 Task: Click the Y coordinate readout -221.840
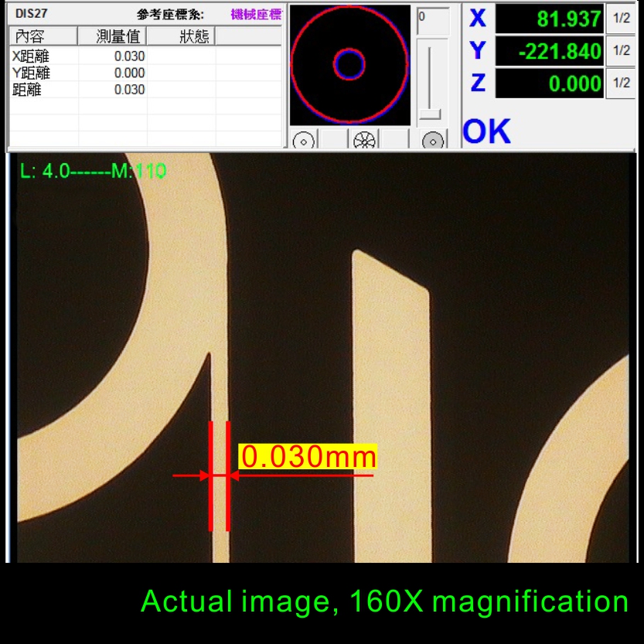[549, 51]
